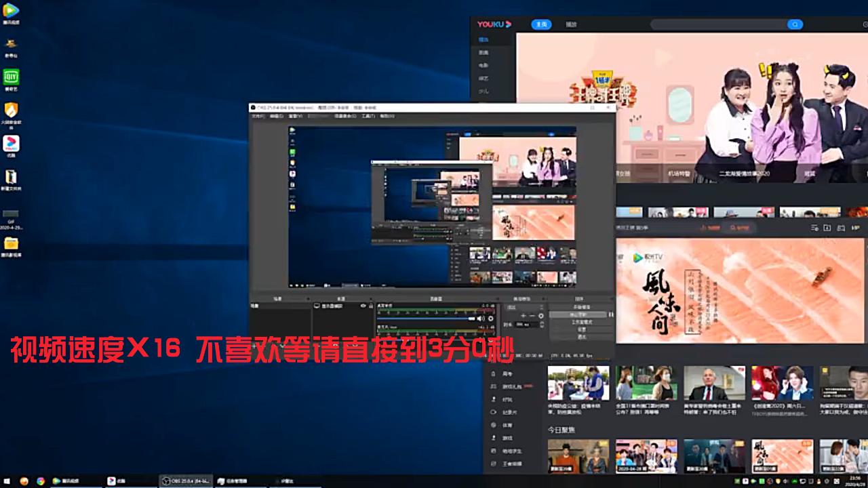Click the YOUKU logo in Youku window
The height and width of the screenshot is (488, 868).
tap(494, 24)
